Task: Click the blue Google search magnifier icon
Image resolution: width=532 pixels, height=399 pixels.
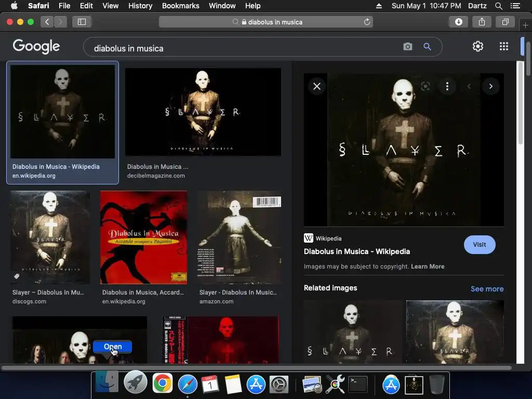Action: 427,46
